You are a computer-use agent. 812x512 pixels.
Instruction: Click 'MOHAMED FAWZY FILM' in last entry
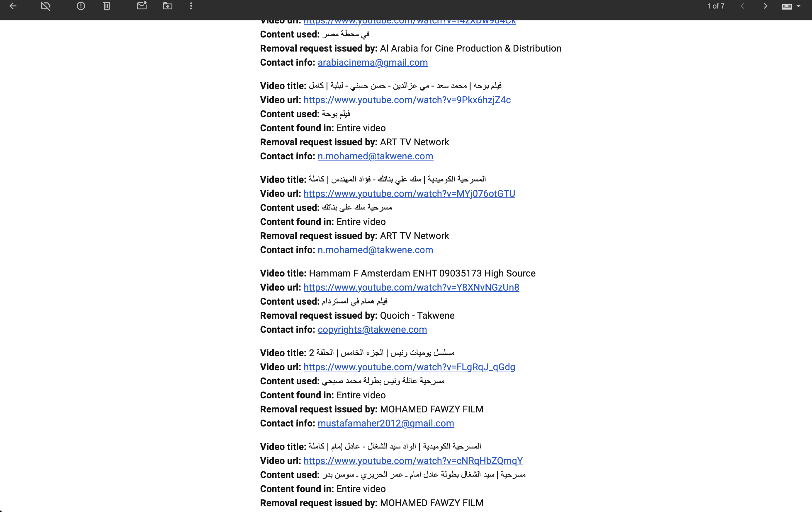(432, 503)
